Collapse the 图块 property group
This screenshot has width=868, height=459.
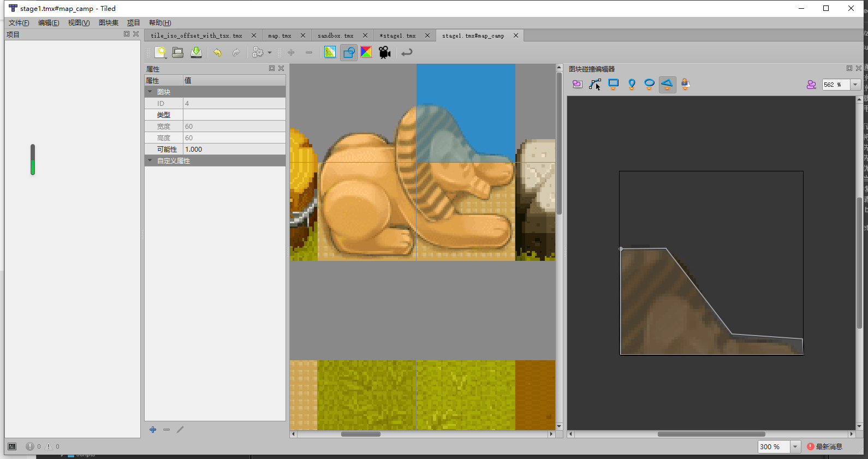(150, 92)
